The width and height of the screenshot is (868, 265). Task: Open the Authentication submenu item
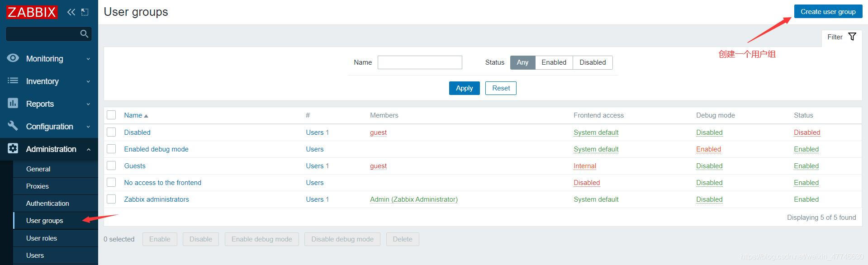56,203
